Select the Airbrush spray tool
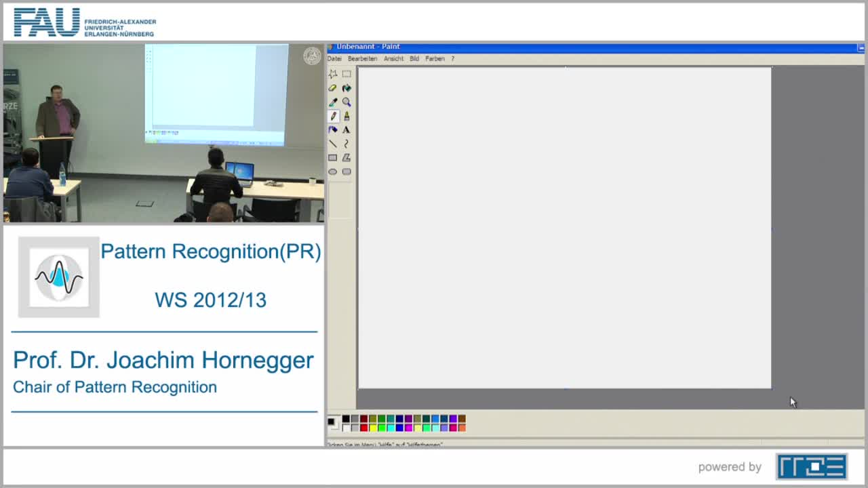This screenshot has height=488, width=868. 333,129
